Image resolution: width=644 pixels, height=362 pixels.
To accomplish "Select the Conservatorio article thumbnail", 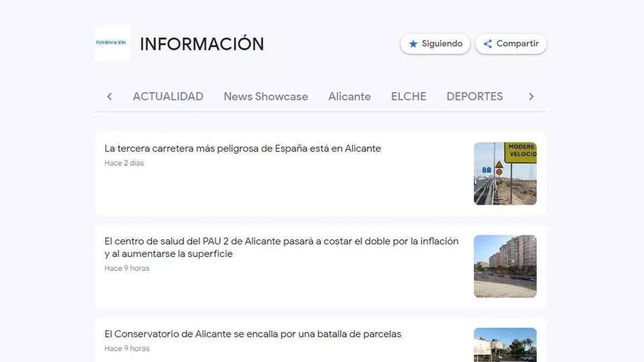I will point(505,344).
